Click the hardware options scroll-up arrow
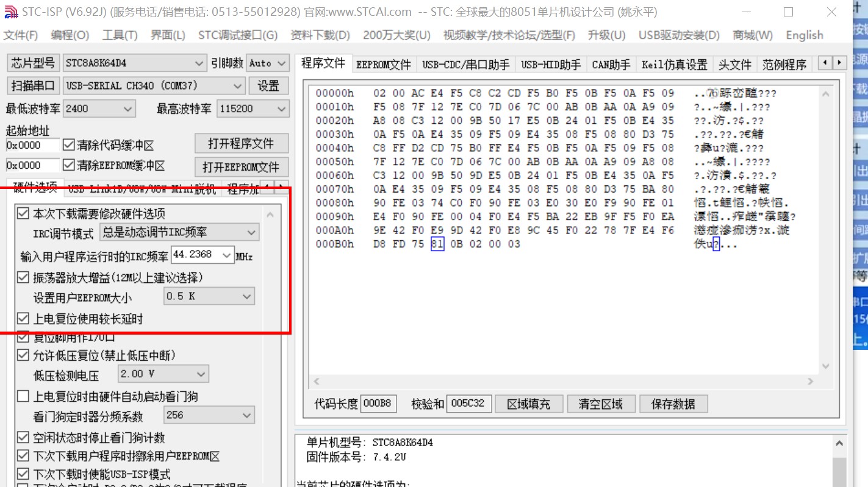868x487 pixels. (x=270, y=215)
